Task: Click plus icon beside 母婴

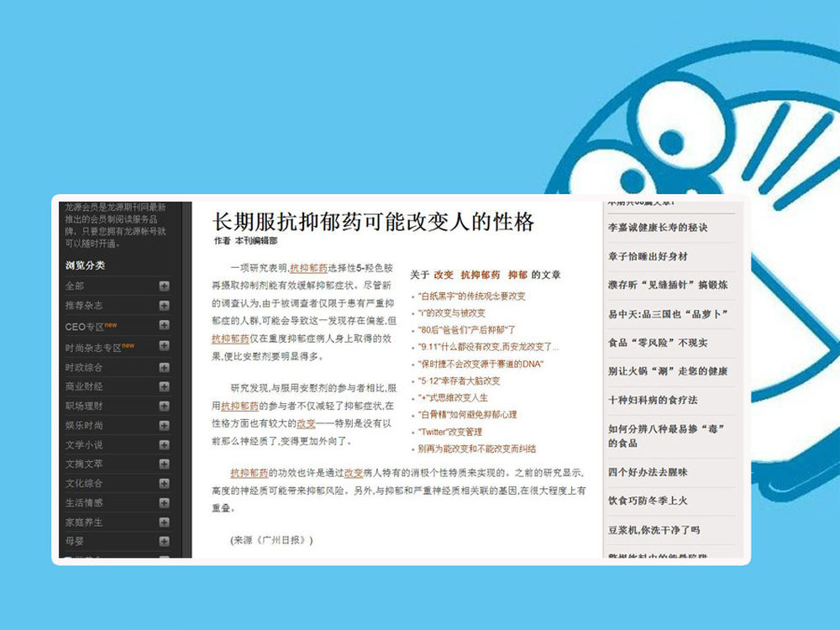Action: [165, 541]
